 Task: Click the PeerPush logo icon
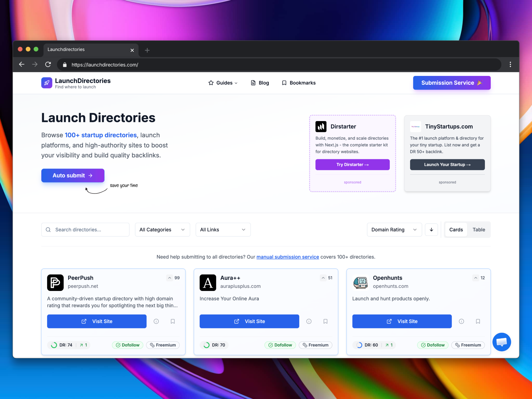[x=55, y=283]
